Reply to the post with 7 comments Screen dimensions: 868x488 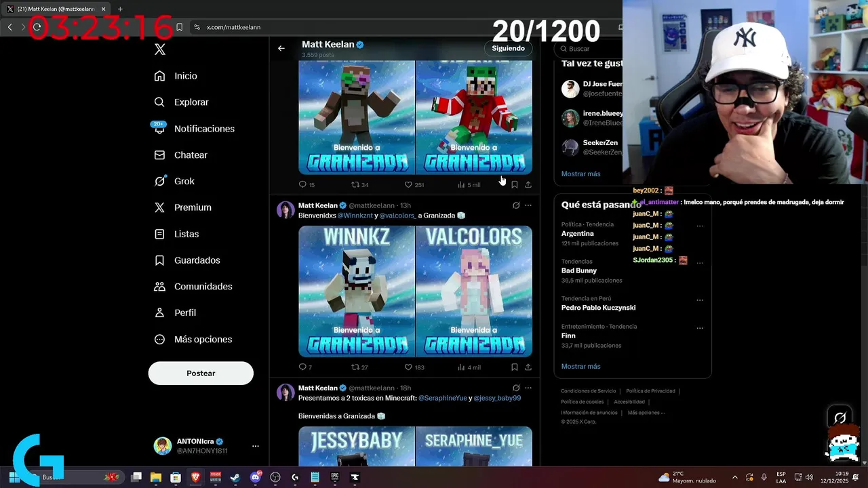pos(305,367)
